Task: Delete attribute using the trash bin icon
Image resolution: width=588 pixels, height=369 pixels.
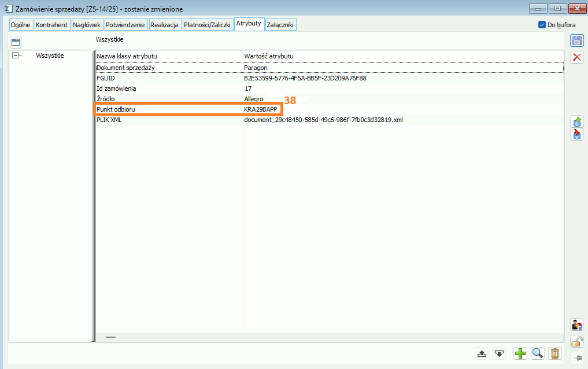Action: [x=554, y=353]
